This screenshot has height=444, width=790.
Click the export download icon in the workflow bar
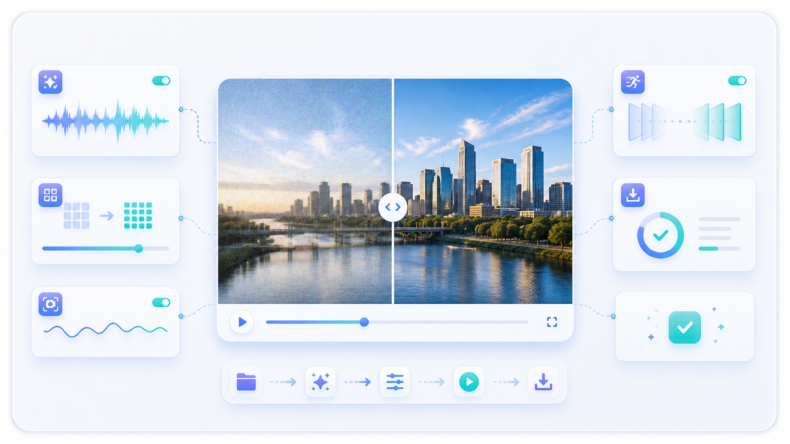coord(543,382)
